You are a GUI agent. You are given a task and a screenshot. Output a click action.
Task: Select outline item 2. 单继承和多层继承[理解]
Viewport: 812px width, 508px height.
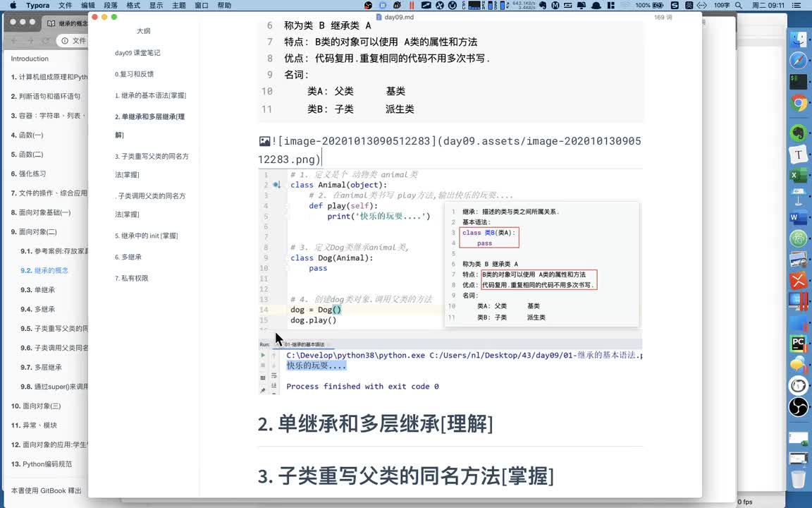pos(149,126)
